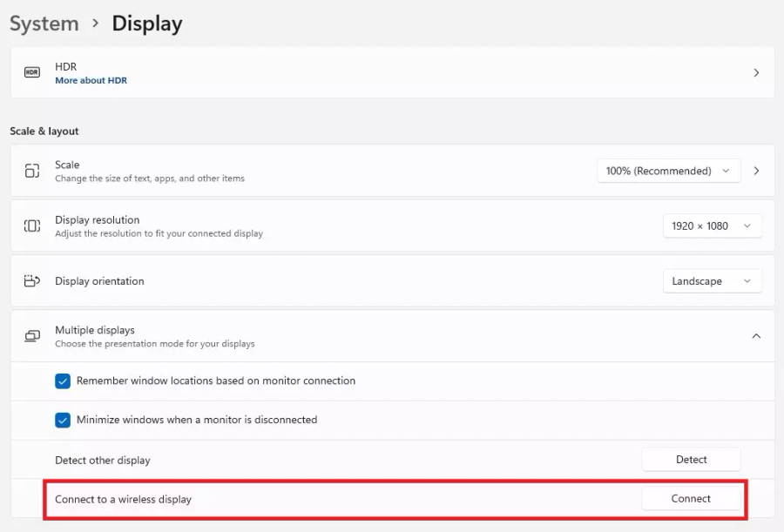
Task: Click the Scale icon
Action: [x=32, y=171]
